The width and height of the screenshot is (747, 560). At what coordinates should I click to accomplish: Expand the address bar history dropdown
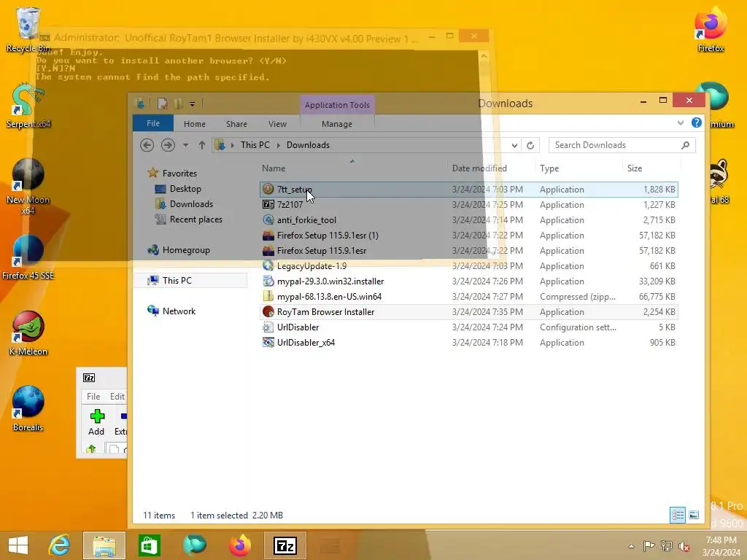click(514, 145)
